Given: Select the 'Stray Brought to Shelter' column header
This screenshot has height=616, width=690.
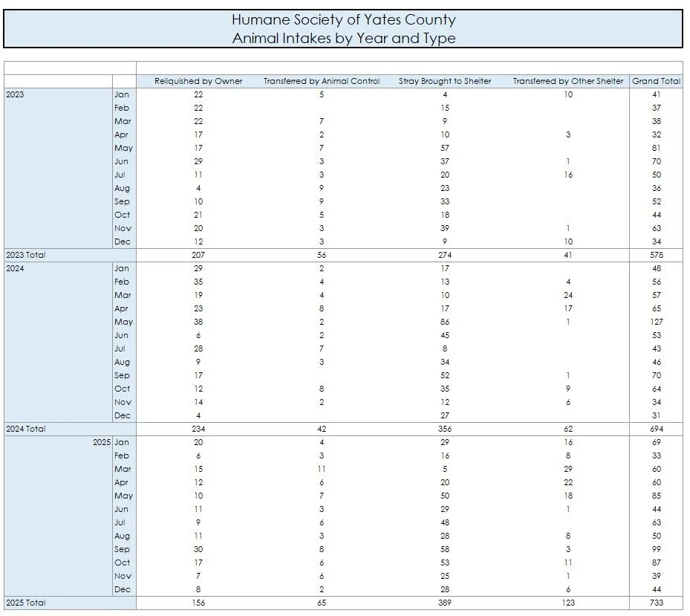Looking at the screenshot, I should pos(444,81).
